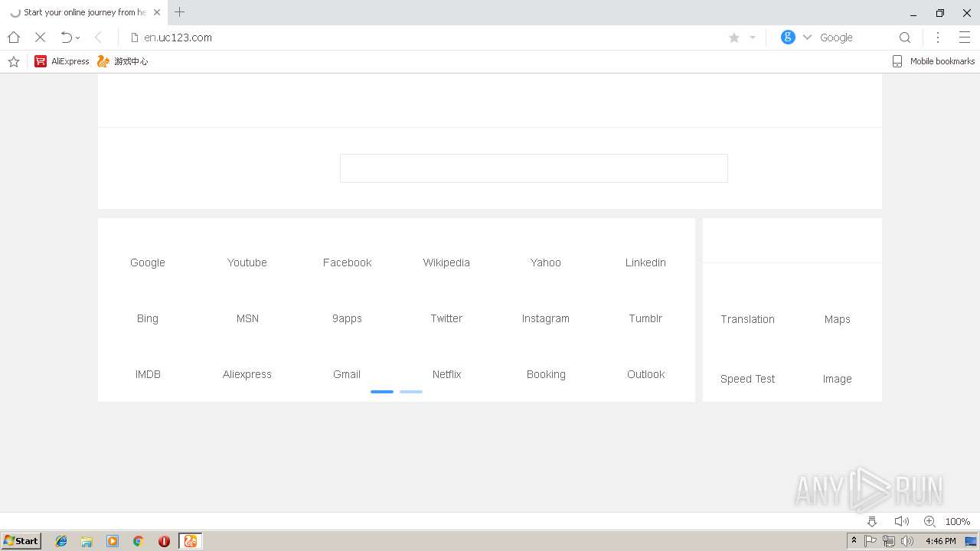Go to the MSN link

(x=247, y=318)
